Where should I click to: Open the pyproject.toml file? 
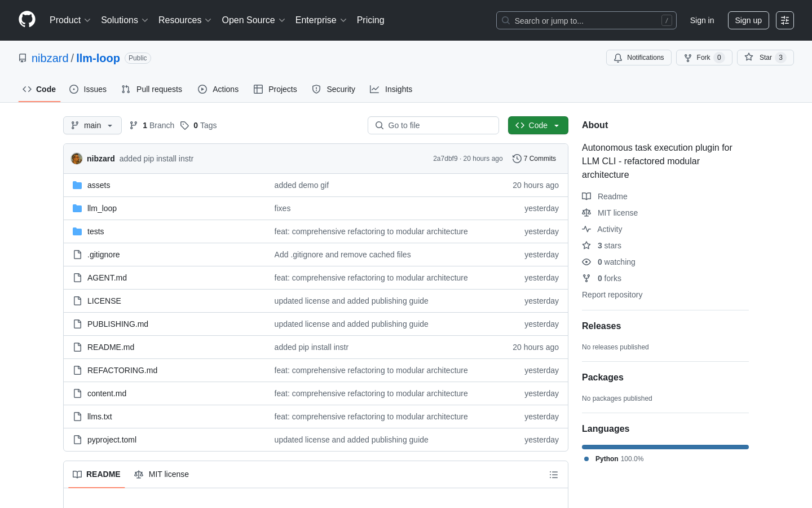(x=112, y=440)
